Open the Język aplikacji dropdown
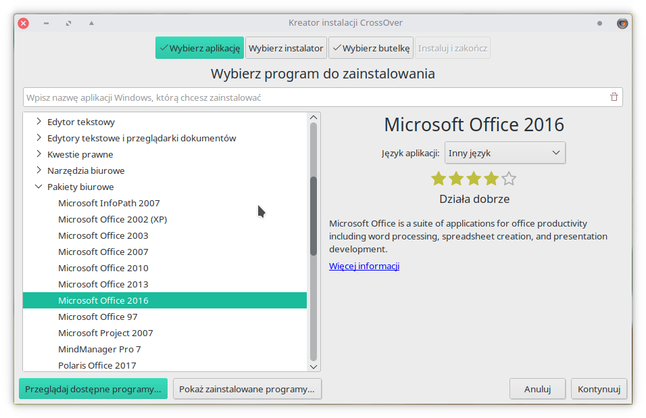This screenshot has width=646, height=418. click(505, 153)
